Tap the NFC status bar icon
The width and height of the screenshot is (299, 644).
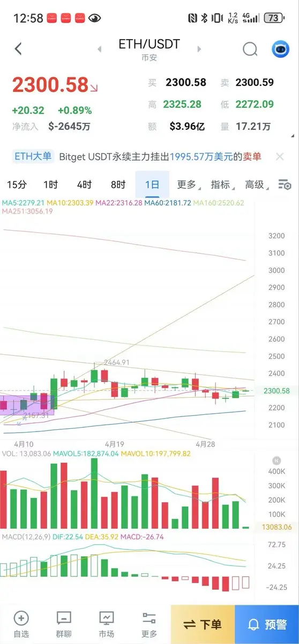pyautogui.click(x=192, y=18)
